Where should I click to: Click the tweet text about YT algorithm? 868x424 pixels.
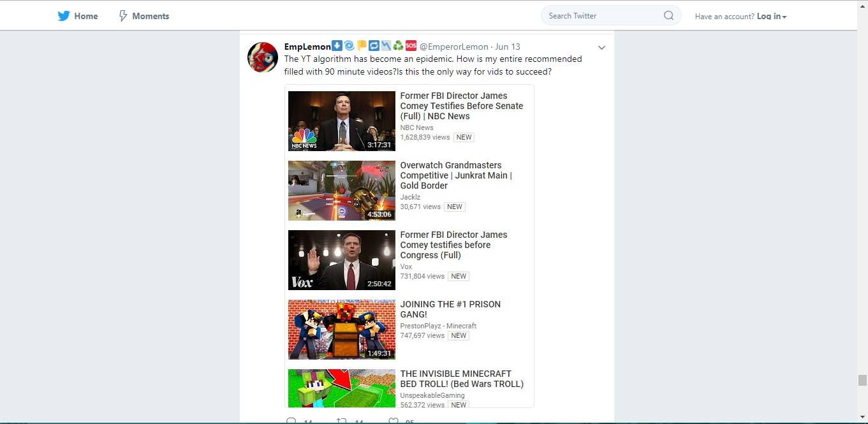tap(433, 65)
